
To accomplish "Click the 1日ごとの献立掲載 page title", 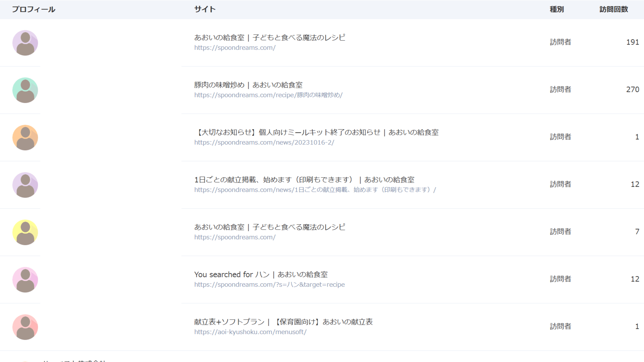I will (304, 180).
